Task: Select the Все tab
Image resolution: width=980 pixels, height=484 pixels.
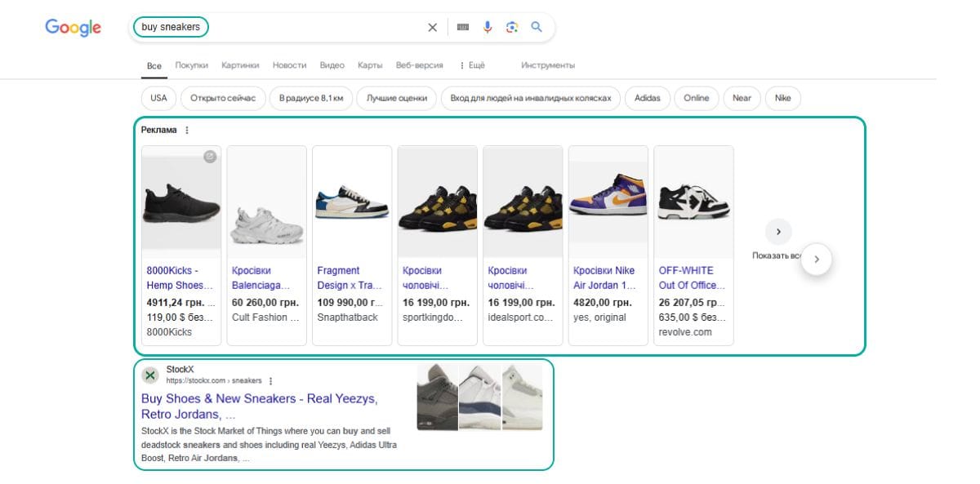Action: pos(154,65)
